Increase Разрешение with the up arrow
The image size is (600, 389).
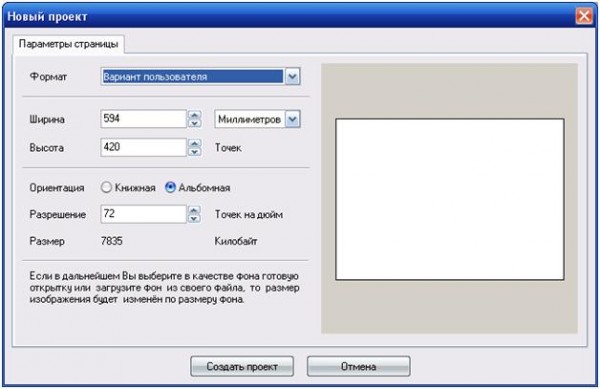pyautogui.click(x=194, y=210)
